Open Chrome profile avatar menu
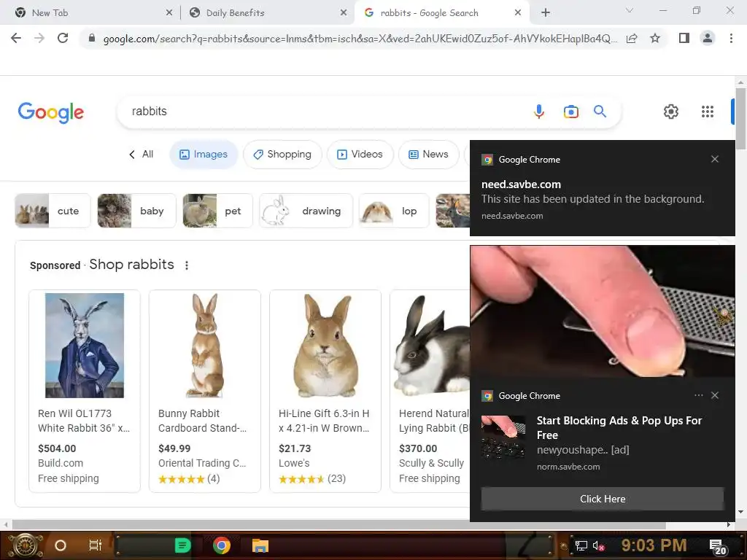Image resolution: width=747 pixels, height=560 pixels. pyautogui.click(x=708, y=38)
